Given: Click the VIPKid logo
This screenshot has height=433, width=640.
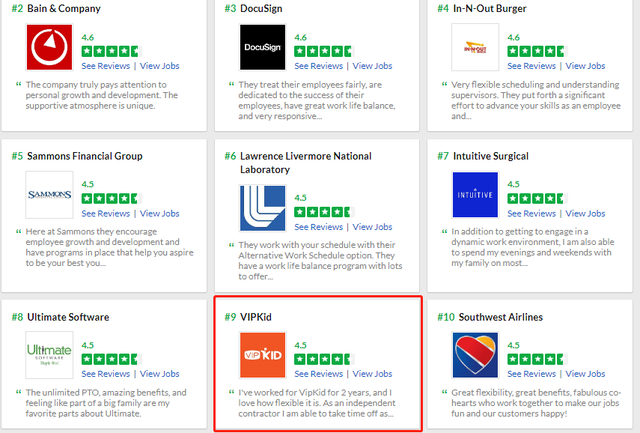Looking at the screenshot, I should click(262, 355).
